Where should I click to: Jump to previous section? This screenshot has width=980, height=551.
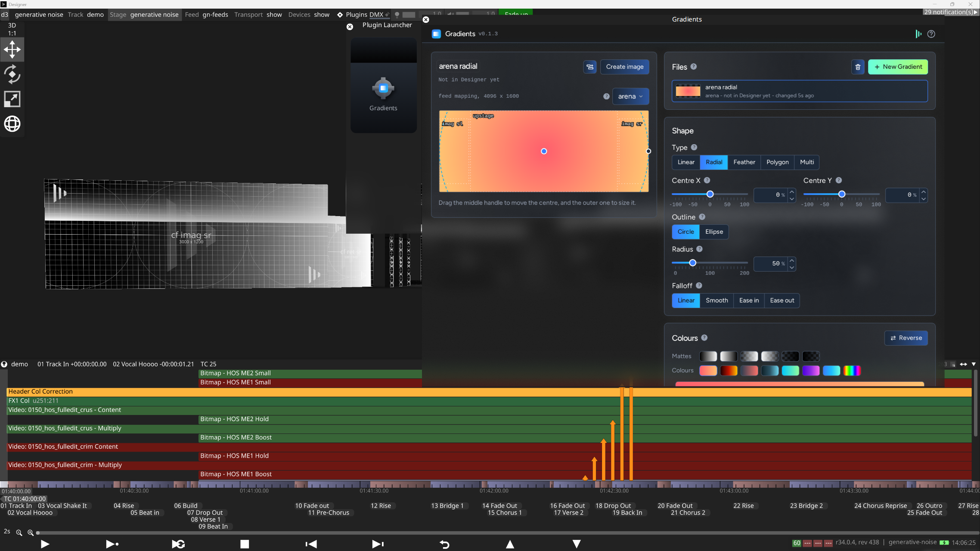(311, 544)
